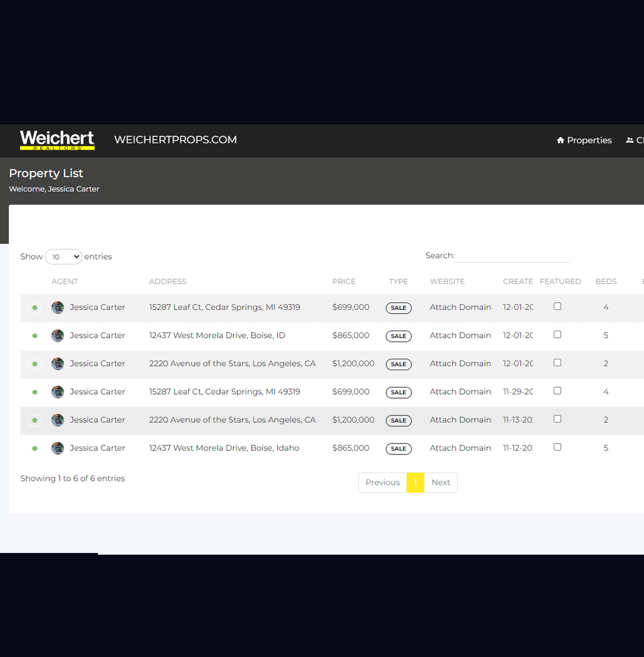Image resolution: width=644 pixels, height=657 pixels.
Task: Click agent avatar in the last table row
Action: [57, 448]
